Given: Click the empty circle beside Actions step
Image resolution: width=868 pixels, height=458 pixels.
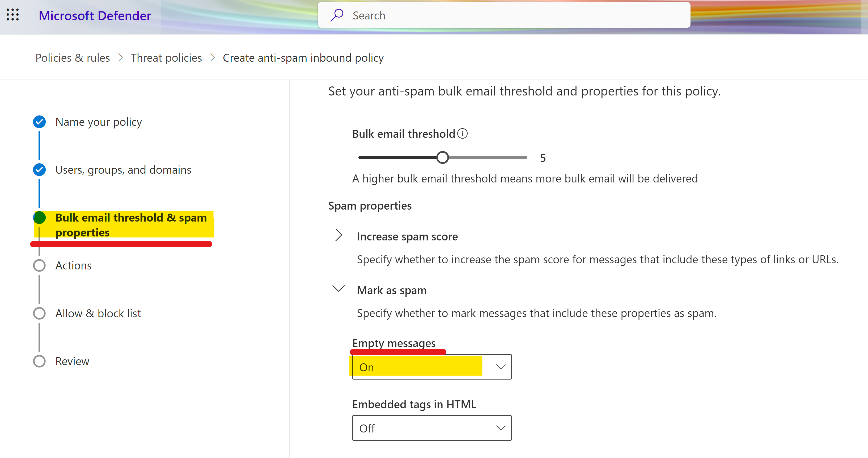Looking at the screenshot, I should (39, 265).
